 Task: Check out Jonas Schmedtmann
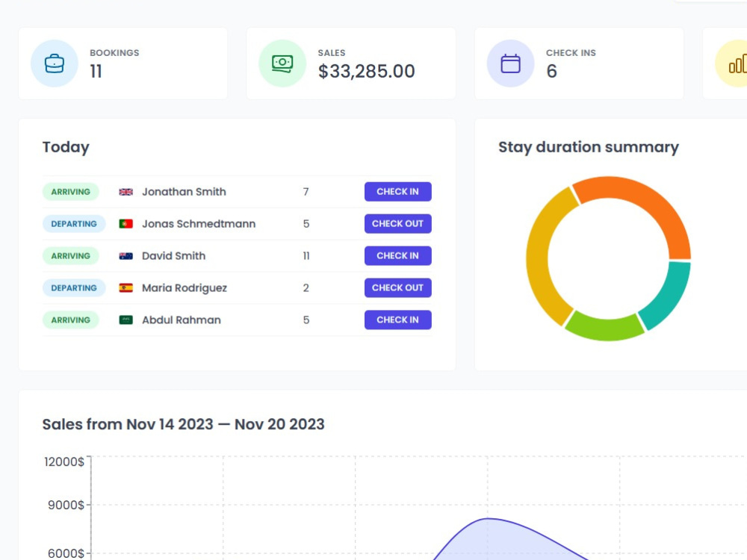(398, 223)
